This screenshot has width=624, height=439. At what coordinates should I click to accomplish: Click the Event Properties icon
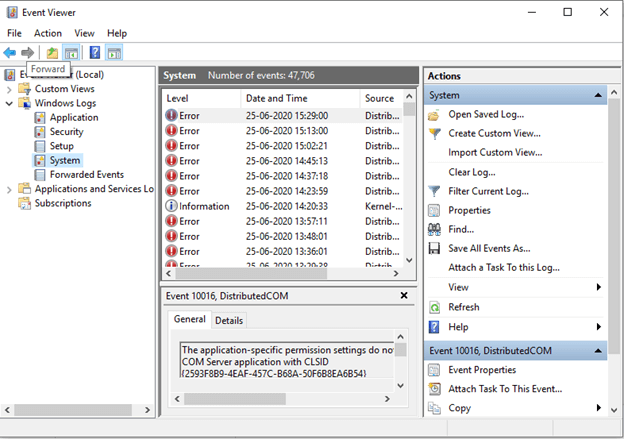(x=434, y=370)
